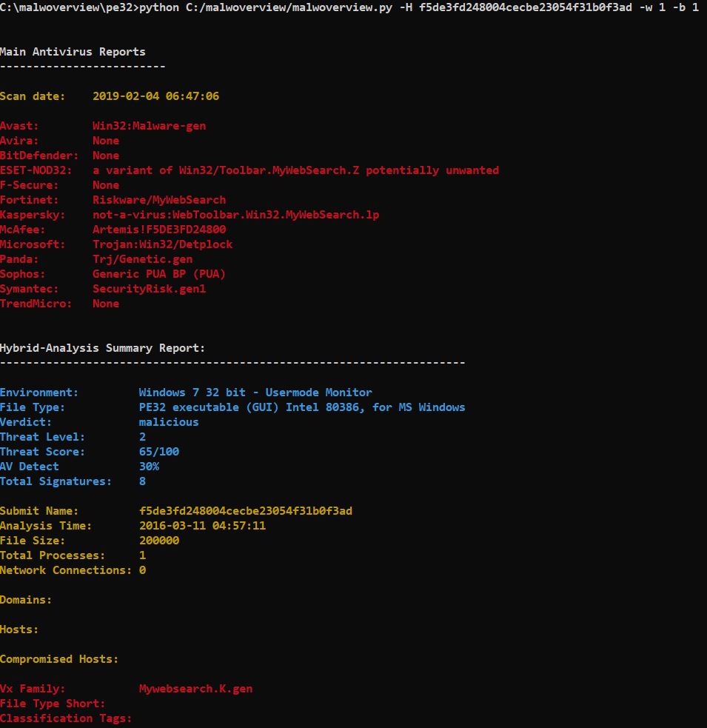Click AV Detect value 30%

tap(149, 467)
